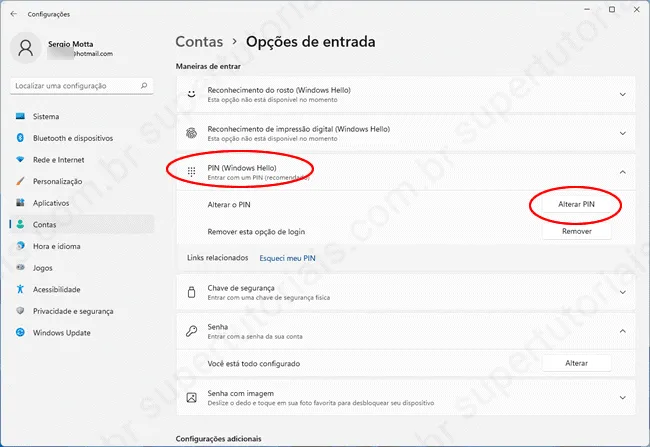This screenshot has height=447, width=650.
Task: Click the Alterar PIN button
Action: click(x=576, y=204)
